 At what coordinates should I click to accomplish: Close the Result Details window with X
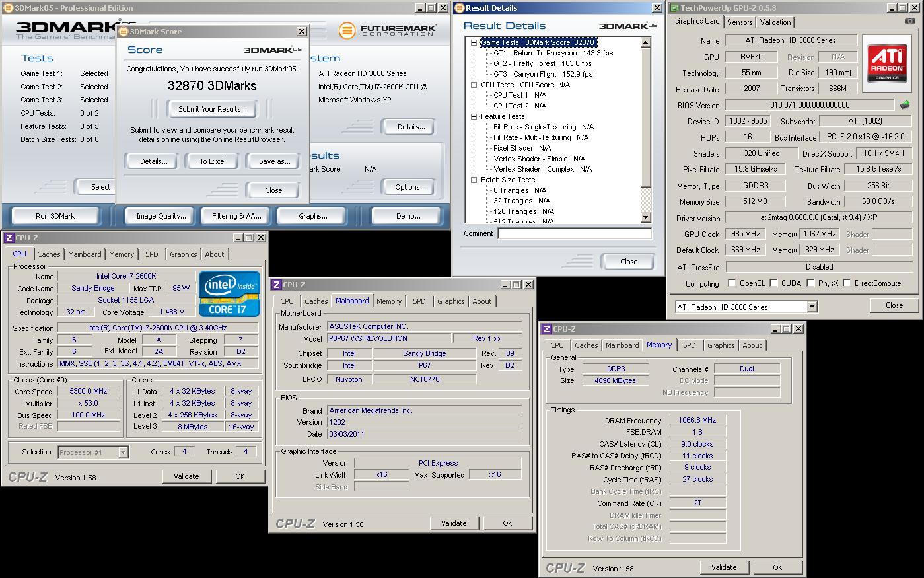click(x=657, y=8)
